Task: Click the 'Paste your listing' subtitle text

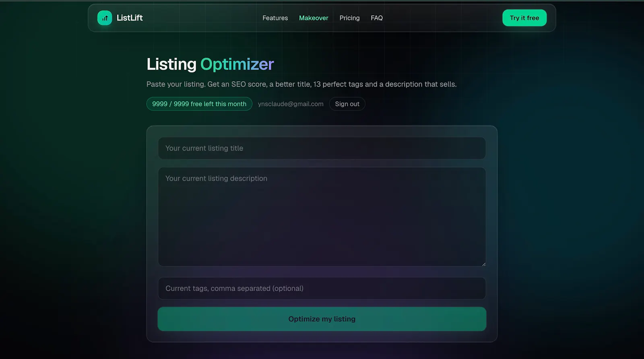Action: point(301,84)
